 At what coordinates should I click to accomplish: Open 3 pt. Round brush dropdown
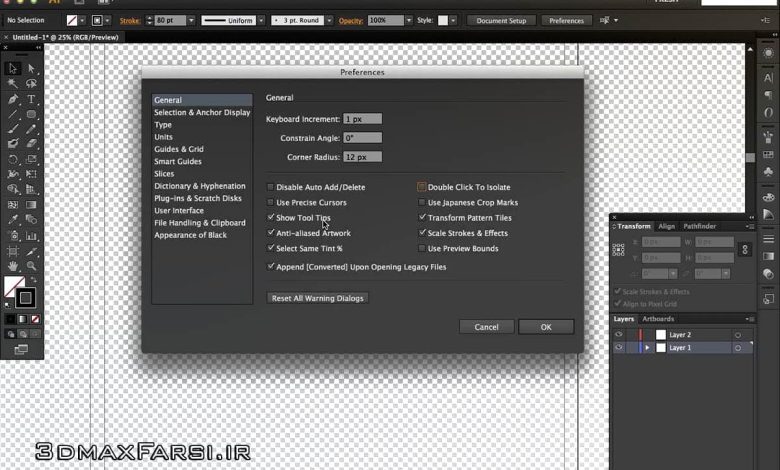[329, 20]
